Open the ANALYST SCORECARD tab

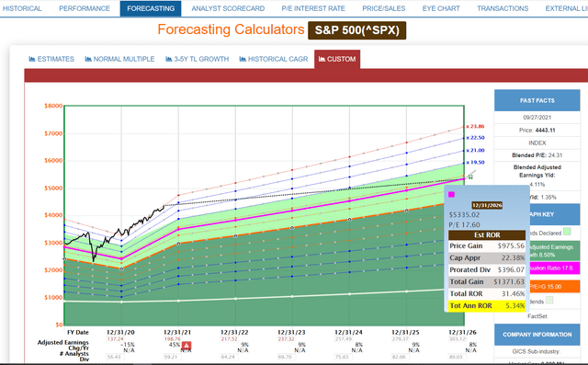click(228, 8)
